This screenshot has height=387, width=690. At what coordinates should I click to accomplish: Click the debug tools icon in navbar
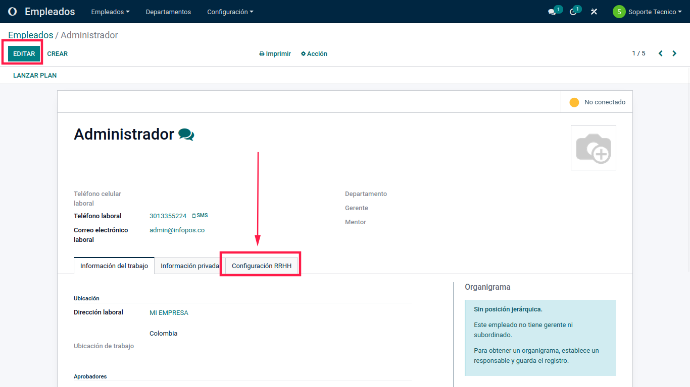(x=594, y=12)
